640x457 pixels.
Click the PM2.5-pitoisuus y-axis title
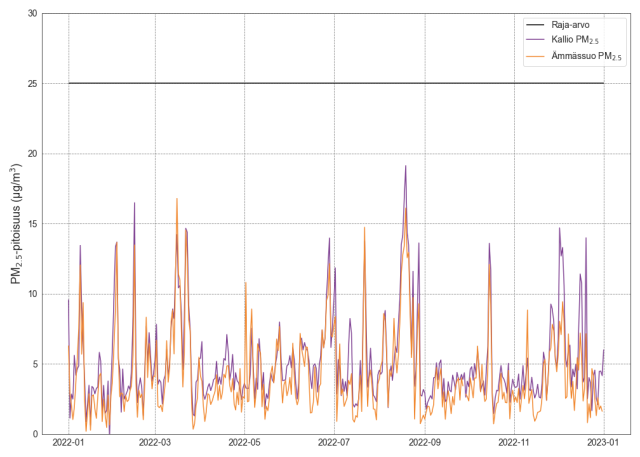17,224
